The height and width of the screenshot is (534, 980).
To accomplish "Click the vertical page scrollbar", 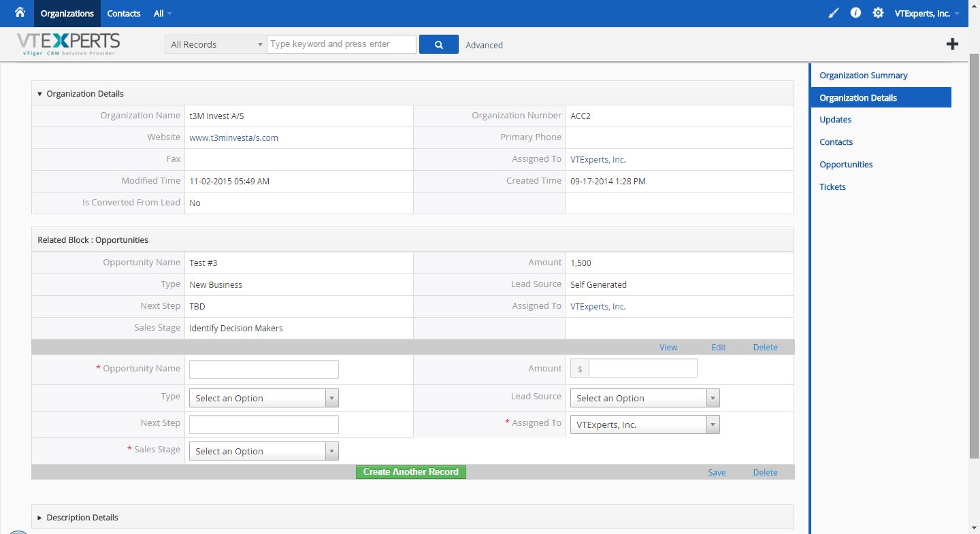I will pyautogui.click(x=974, y=255).
